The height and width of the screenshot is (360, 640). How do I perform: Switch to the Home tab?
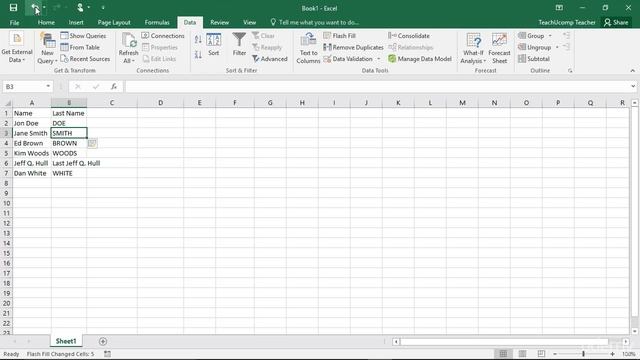click(x=46, y=22)
